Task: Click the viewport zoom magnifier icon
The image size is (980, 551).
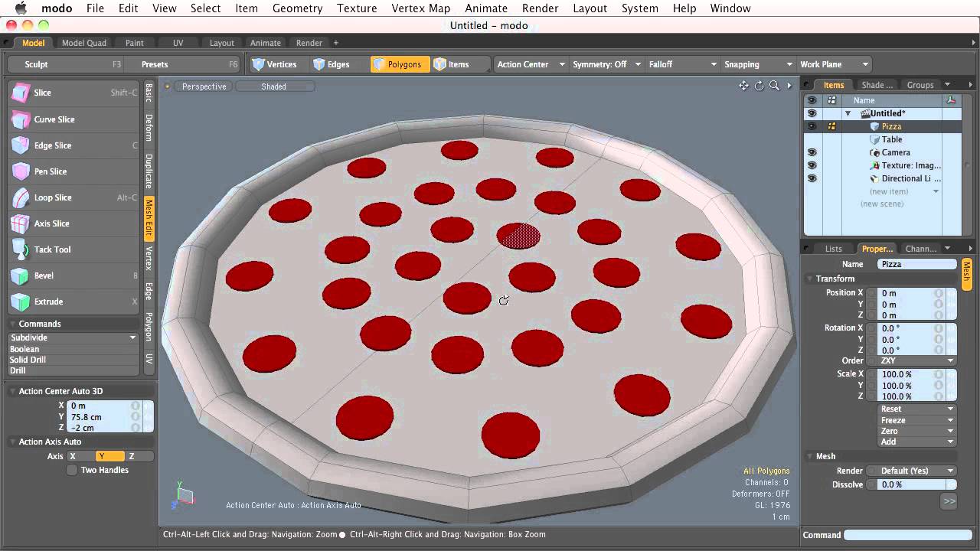Action: (774, 86)
